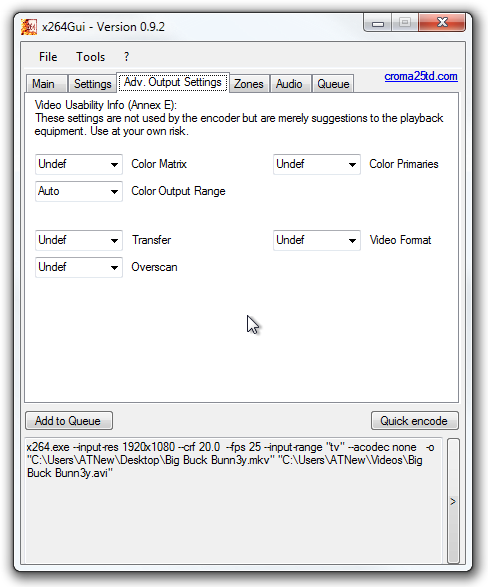
Task: Minimize the x264Gui window
Action: click(x=378, y=23)
